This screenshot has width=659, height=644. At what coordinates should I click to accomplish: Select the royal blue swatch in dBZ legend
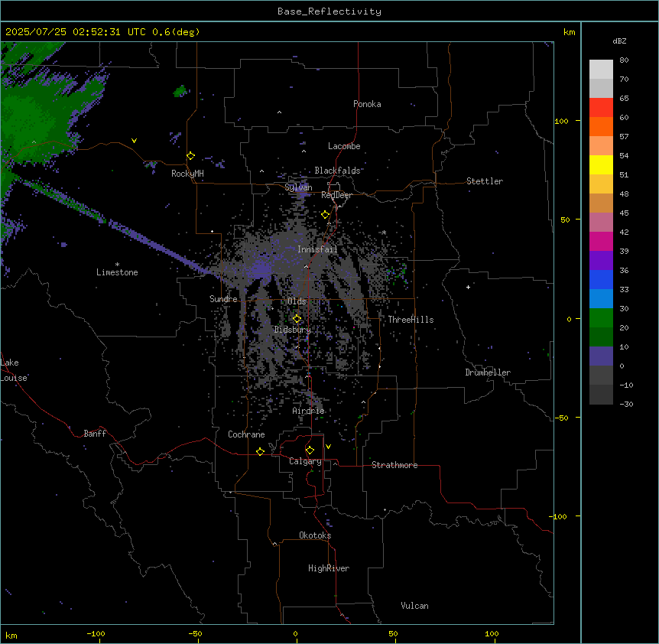(x=601, y=279)
